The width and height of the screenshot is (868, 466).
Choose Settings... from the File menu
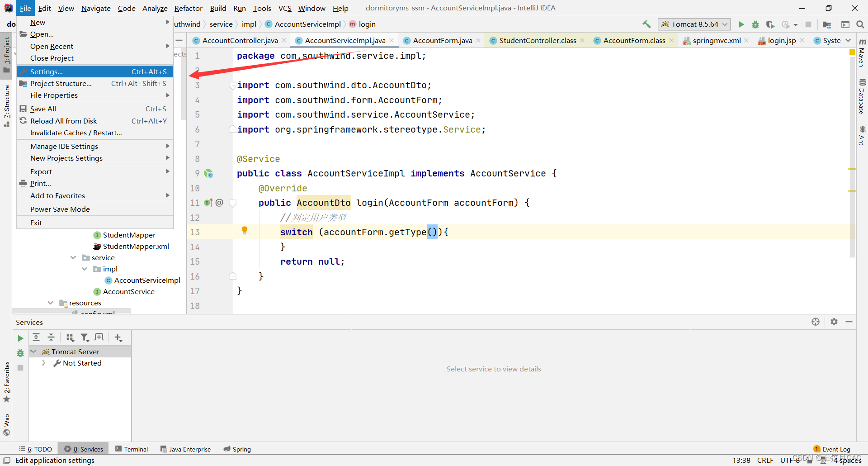(x=95, y=71)
